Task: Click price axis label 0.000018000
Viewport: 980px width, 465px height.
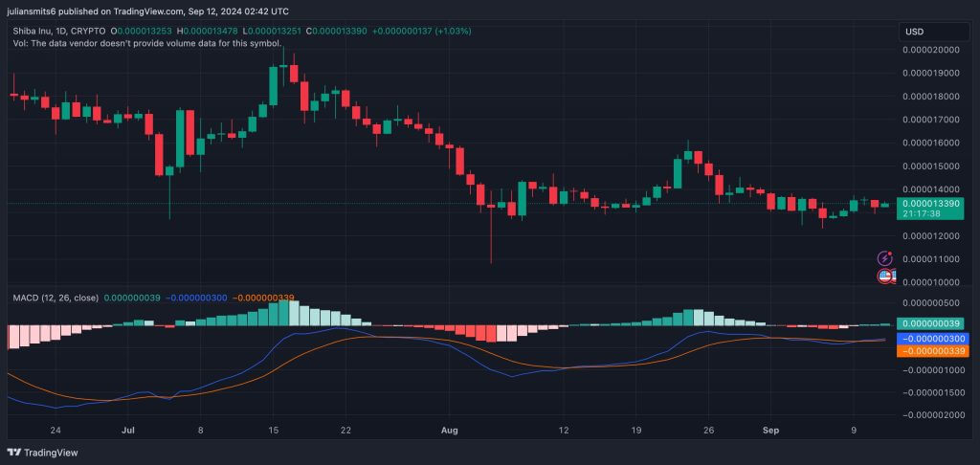Action: point(930,97)
